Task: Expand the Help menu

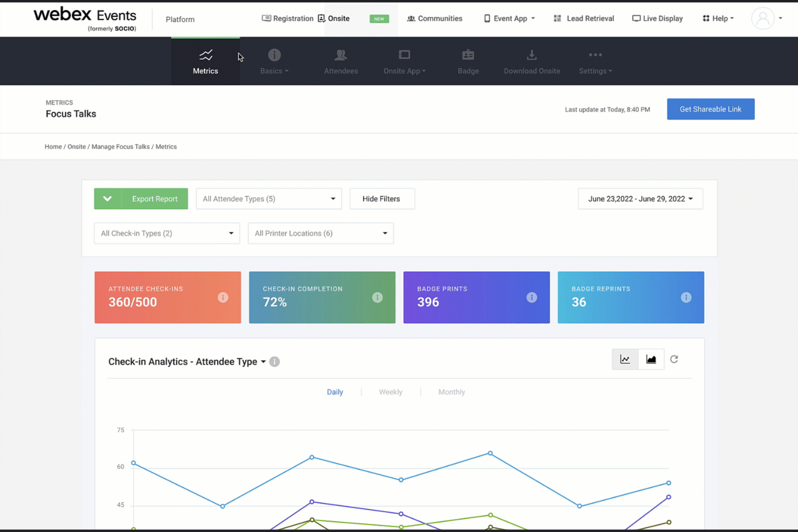Action: click(718, 18)
